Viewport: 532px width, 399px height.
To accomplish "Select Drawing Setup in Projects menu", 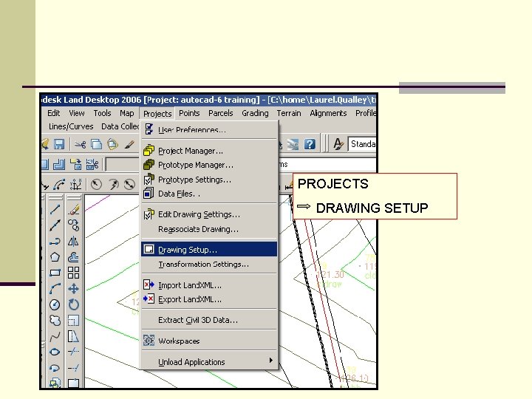I will click(x=209, y=250).
